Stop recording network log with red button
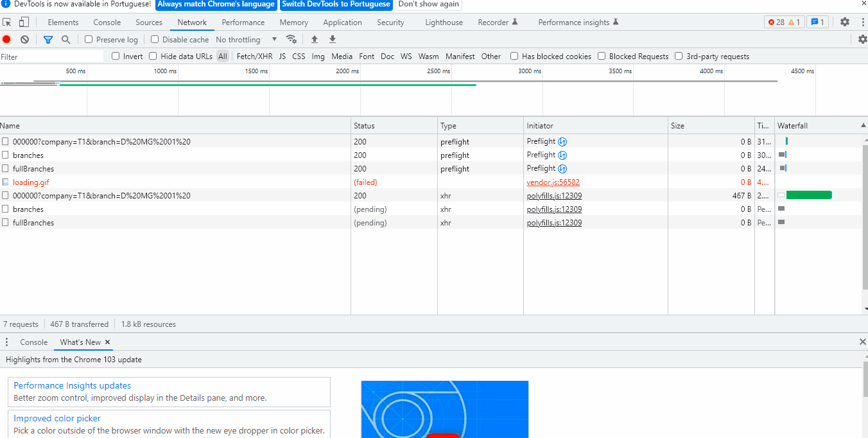The height and width of the screenshot is (438, 868). click(x=7, y=39)
